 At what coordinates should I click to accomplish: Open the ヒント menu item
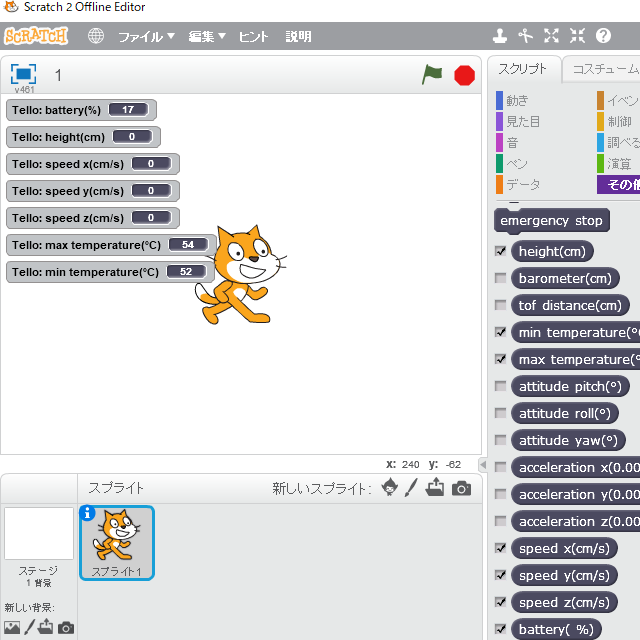pyautogui.click(x=253, y=37)
